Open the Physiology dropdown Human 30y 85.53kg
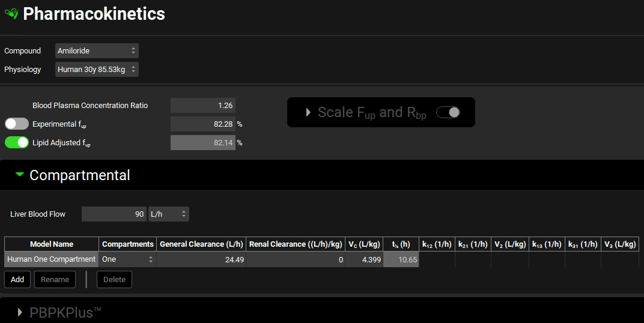Screen dimensions: 644x323 click(x=97, y=70)
